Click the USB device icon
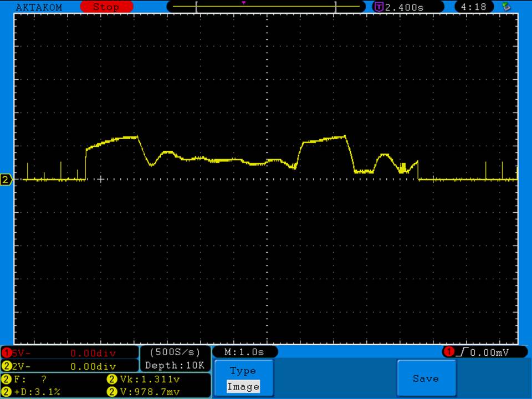 506,7
